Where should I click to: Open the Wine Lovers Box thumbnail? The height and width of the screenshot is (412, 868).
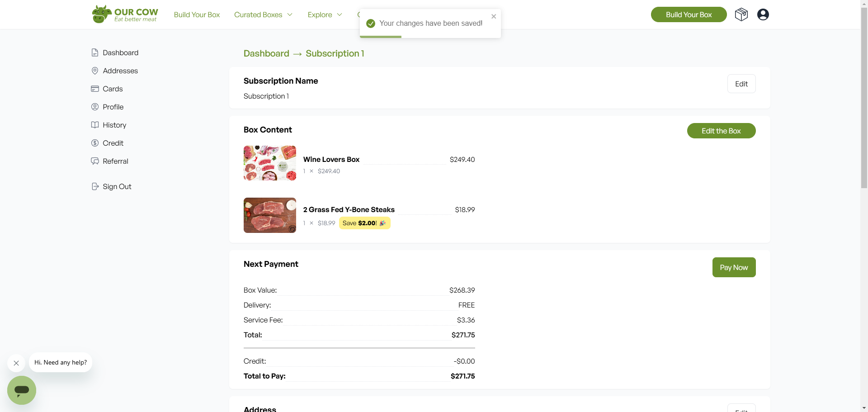270,163
